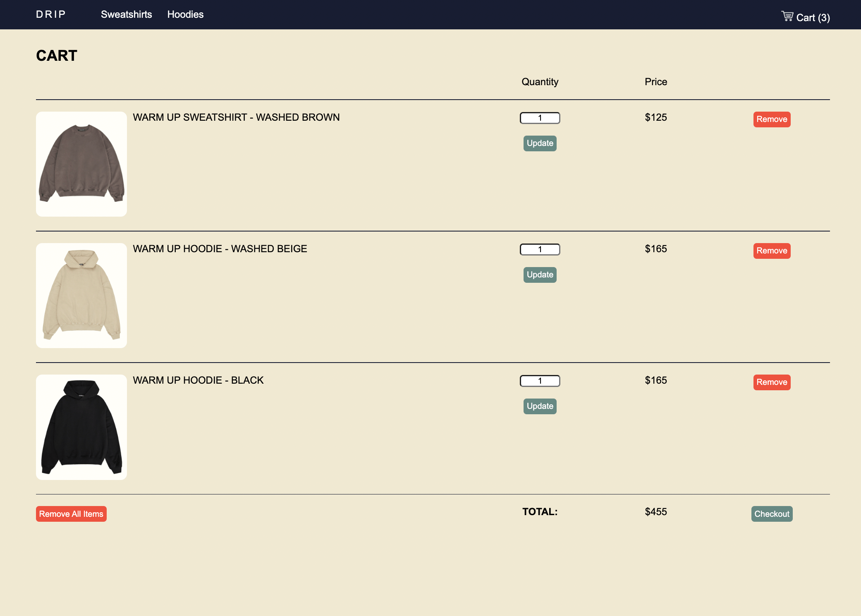
Task: Click the washed beige hoodie thumbnail
Action: click(81, 296)
